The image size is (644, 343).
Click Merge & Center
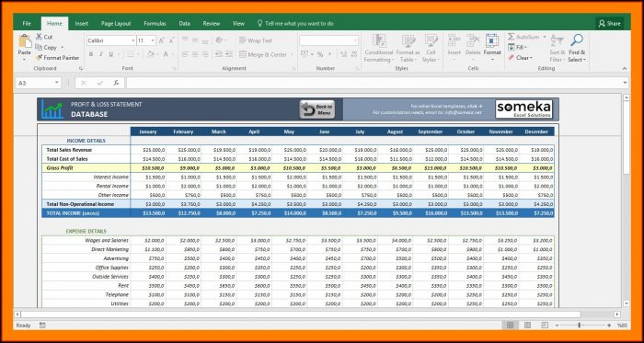point(263,54)
